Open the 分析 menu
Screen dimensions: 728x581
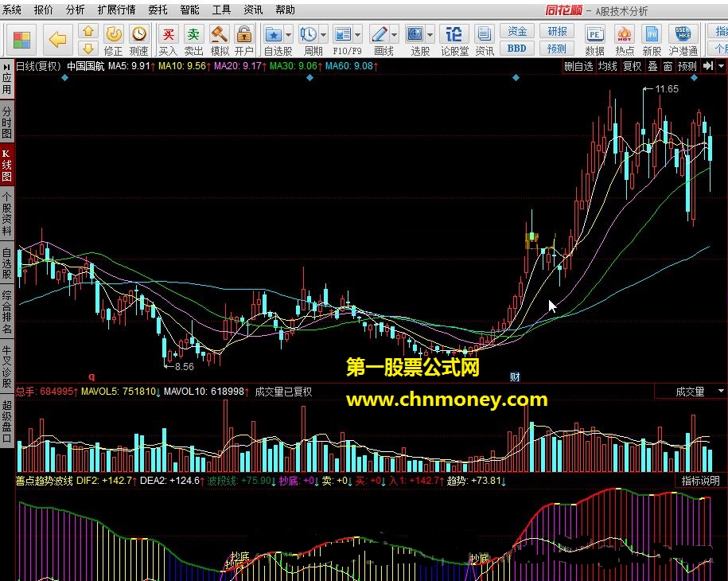click(75, 10)
